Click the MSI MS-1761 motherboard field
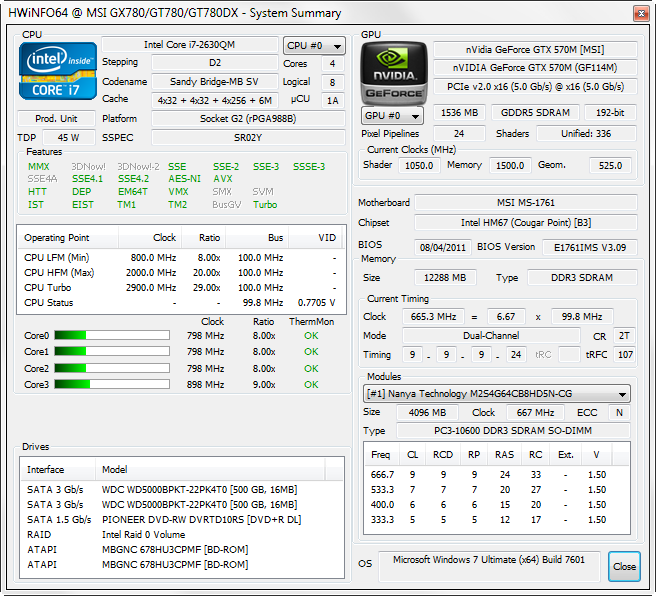The image size is (656, 596). (x=526, y=202)
